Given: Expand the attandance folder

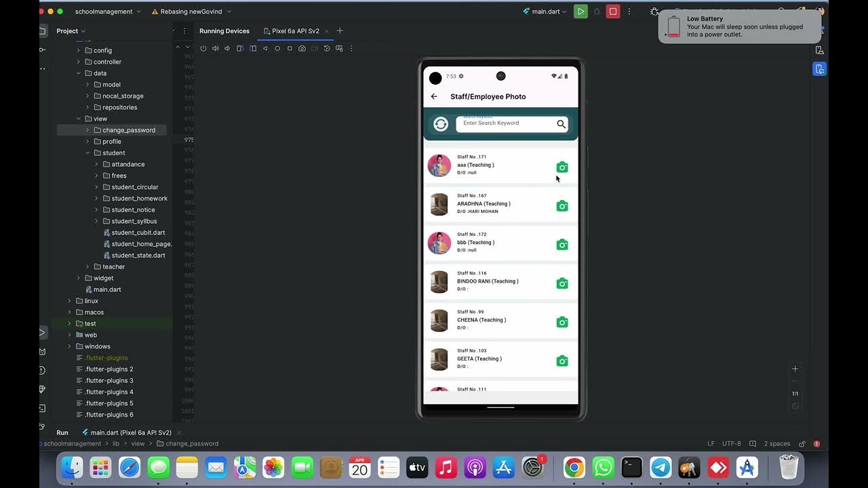Looking at the screenshot, I should [x=96, y=164].
